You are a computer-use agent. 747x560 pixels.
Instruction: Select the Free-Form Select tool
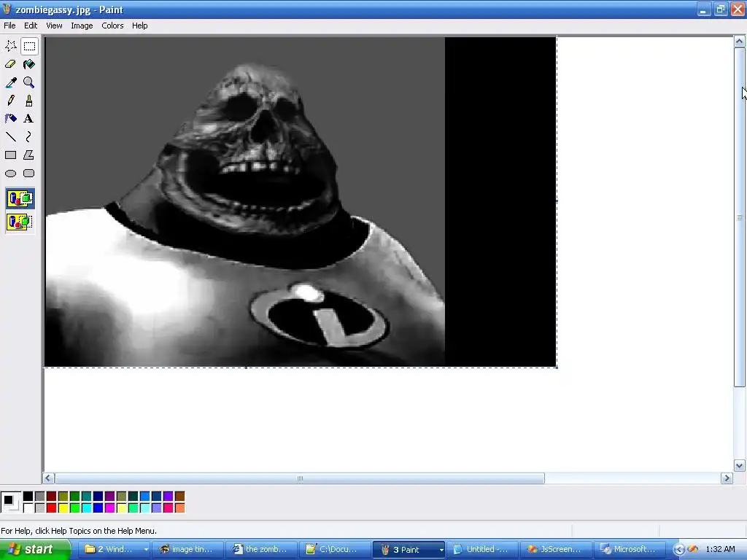coord(11,46)
